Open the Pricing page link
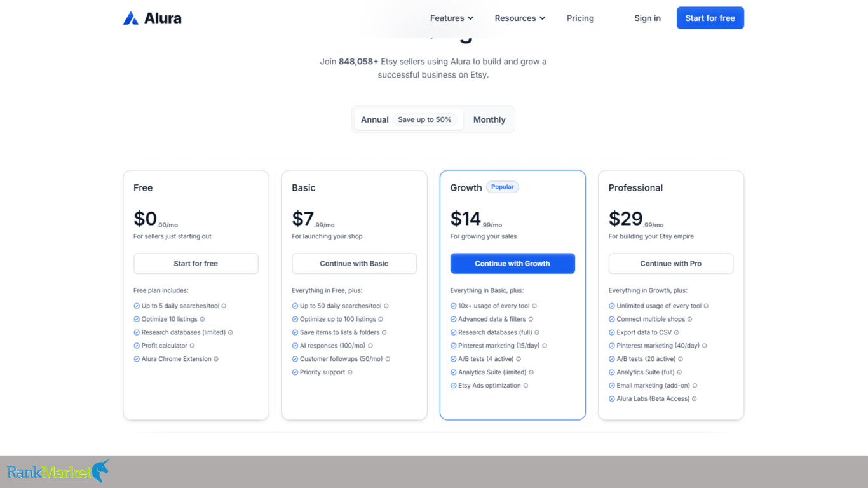 580,18
